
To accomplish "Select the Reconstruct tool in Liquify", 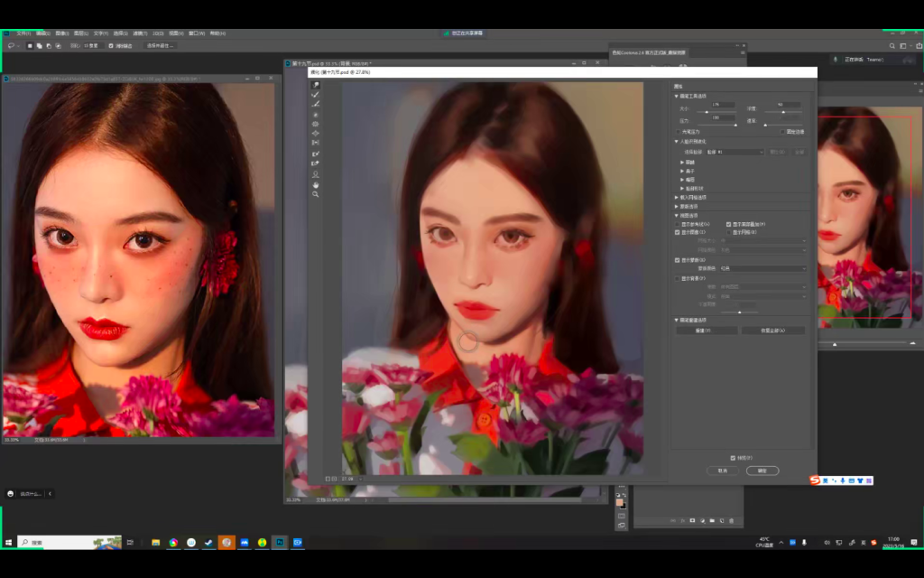I will tap(316, 95).
